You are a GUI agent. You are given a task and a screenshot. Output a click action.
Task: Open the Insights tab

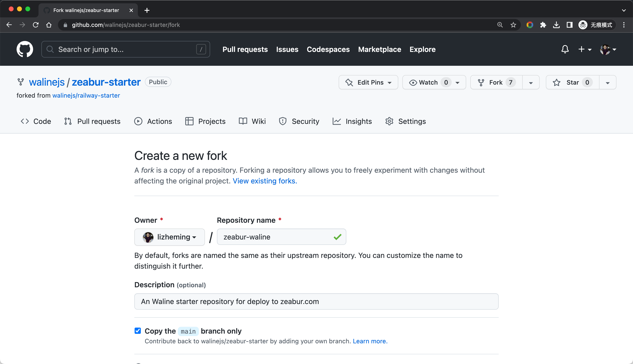pos(352,121)
